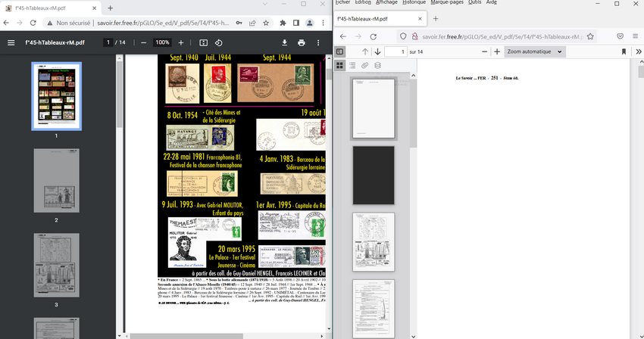Reload the page in Chrome
This screenshot has height=339, width=644.
(33, 23)
